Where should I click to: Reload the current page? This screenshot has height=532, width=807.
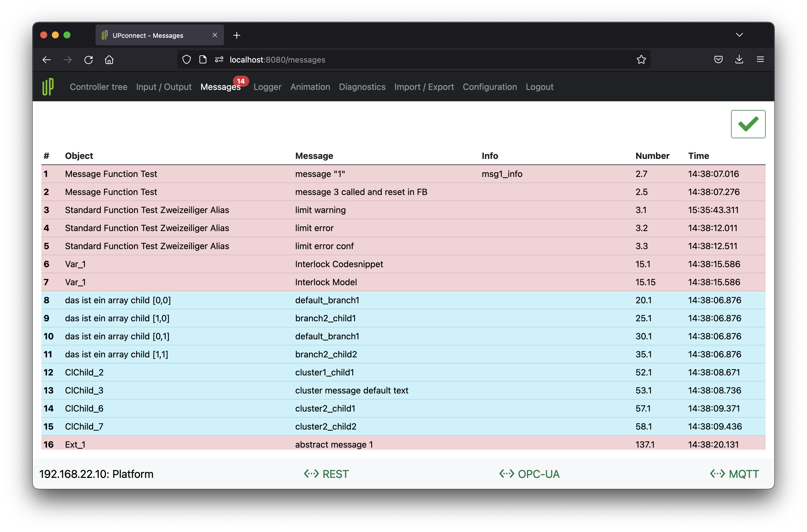(x=89, y=60)
